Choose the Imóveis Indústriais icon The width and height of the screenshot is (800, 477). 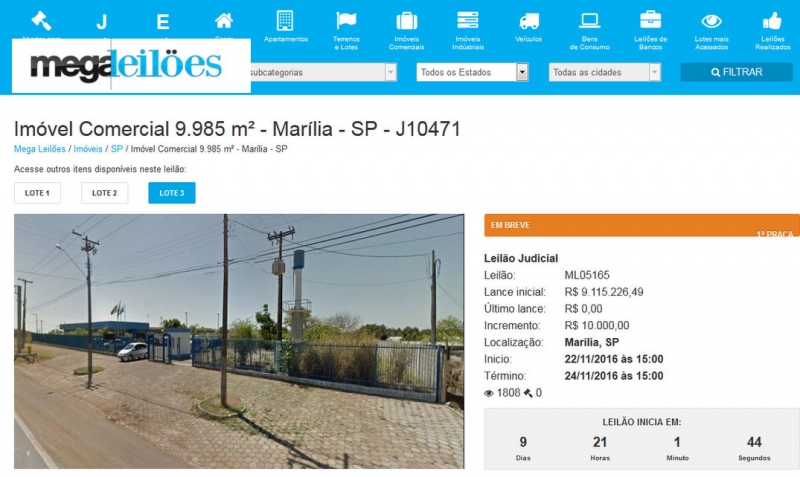467,20
